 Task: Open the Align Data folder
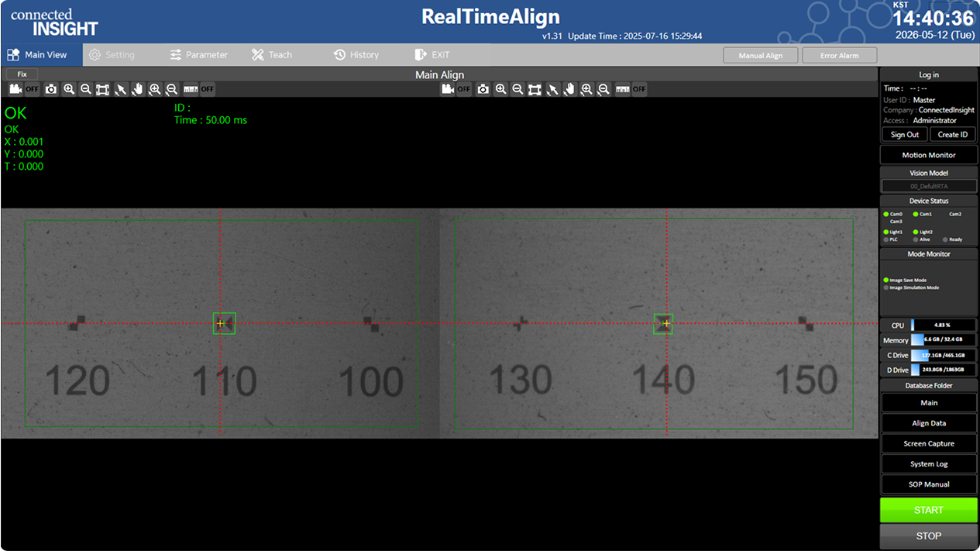pyautogui.click(x=929, y=423)
